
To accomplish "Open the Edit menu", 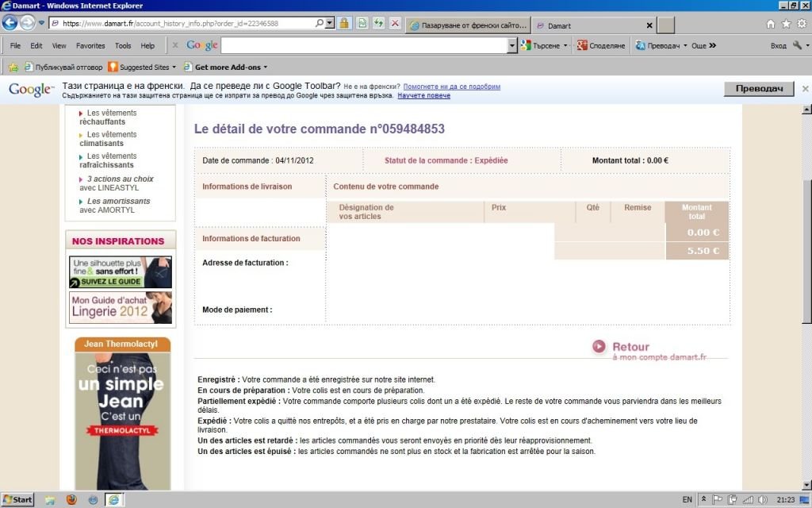I will click(36, 45).
